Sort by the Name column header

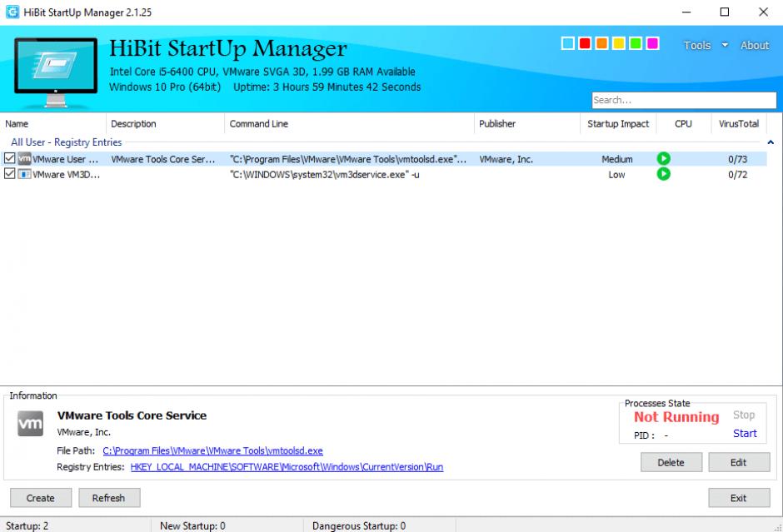[x=53, y=124]
